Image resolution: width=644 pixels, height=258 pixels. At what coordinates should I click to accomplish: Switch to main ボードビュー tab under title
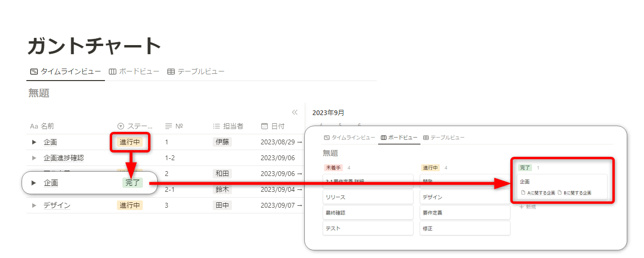pyautogui.click(x=134, y=71)
